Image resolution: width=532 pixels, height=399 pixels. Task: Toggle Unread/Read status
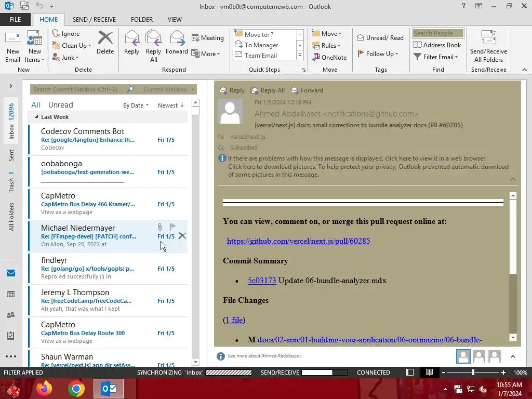[380, 37]
